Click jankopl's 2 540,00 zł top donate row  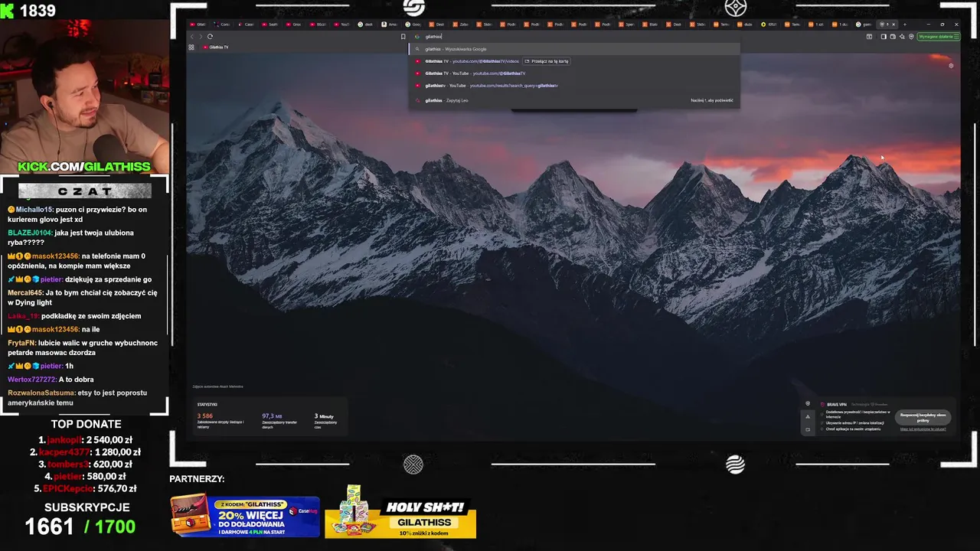(x=85, y=440)
